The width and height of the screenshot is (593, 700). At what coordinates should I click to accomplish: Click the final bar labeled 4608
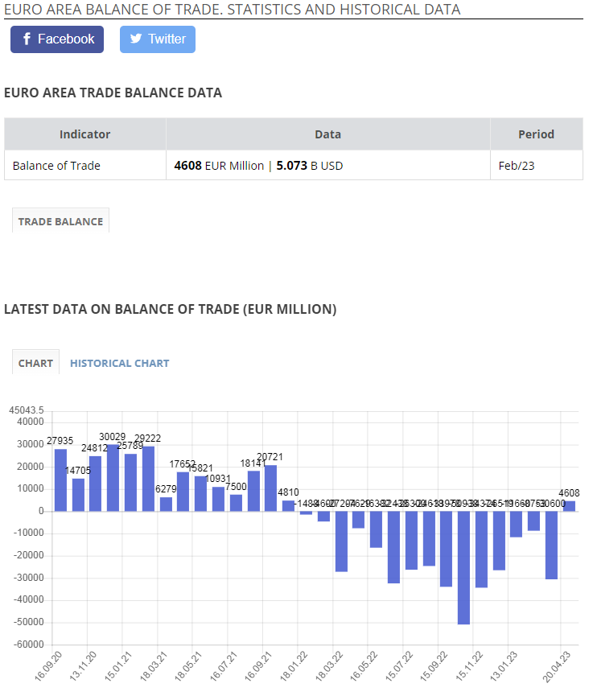569,506
